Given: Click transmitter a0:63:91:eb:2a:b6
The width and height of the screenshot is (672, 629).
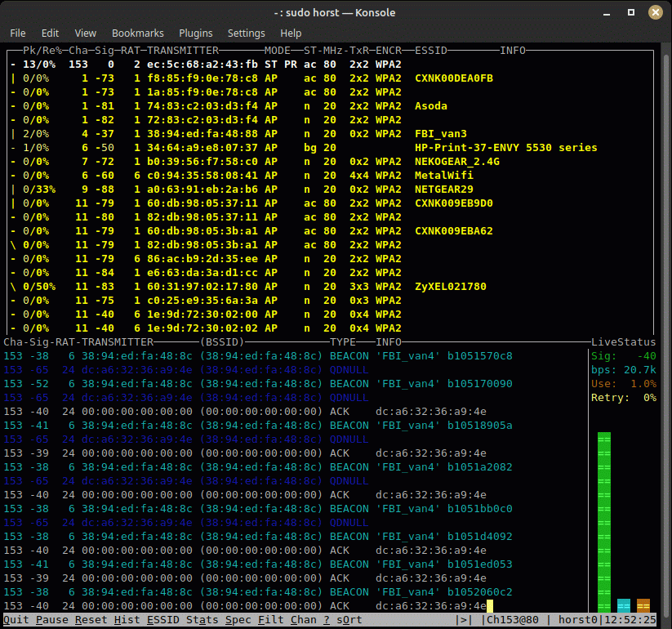Looking at the screenshot, I should 202,189.
